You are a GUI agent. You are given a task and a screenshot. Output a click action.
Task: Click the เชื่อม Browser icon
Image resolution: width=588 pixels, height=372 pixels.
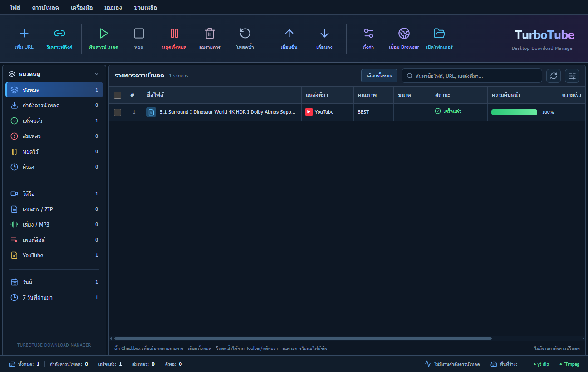404,33
